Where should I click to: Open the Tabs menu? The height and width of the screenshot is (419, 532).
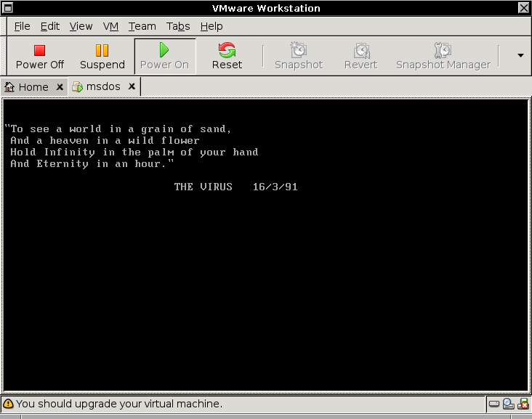pos(178,26)
